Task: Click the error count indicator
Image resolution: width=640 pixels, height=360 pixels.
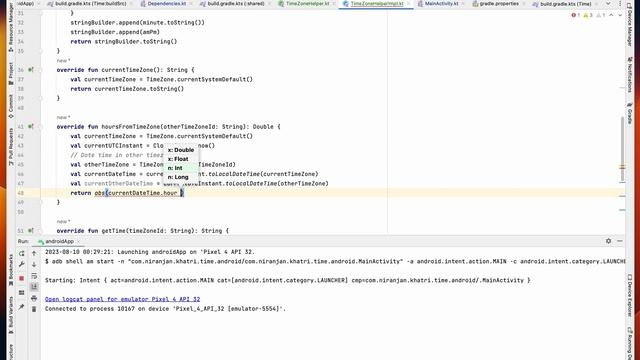Action: pyautogui.click(x=576, y=15)
